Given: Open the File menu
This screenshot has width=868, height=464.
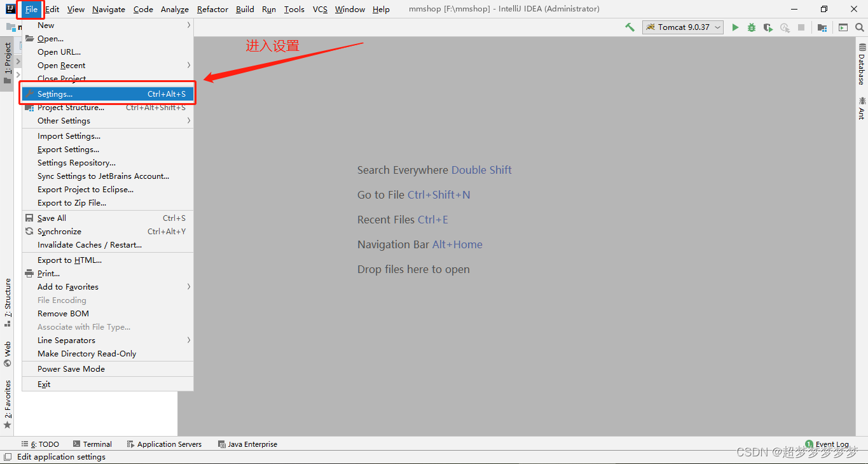Looking at the screenshot, I should point(31,9).
